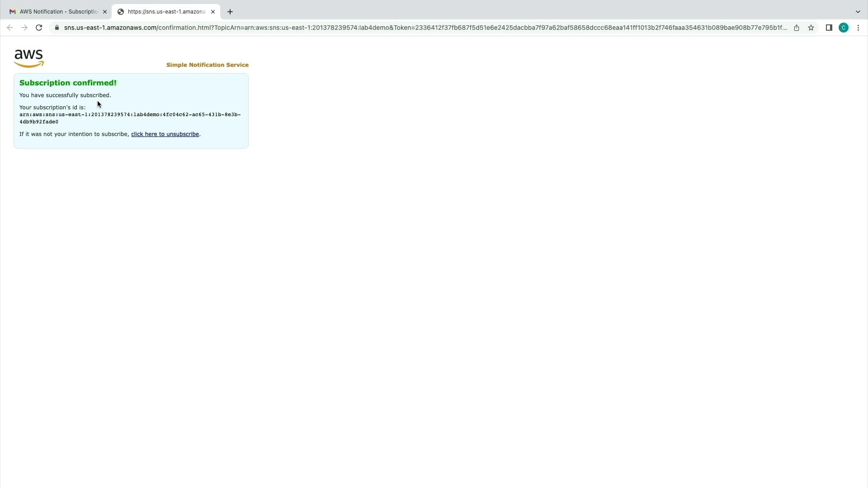Open the share page icon
Image resolution: width=868 pixels, height=488 pixels.
pyautogui.click(x=797, y=28)
